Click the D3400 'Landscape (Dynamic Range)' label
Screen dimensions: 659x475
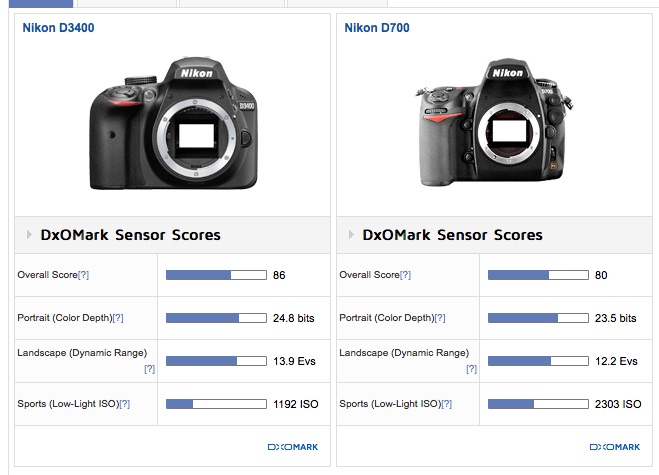point(82,353)
